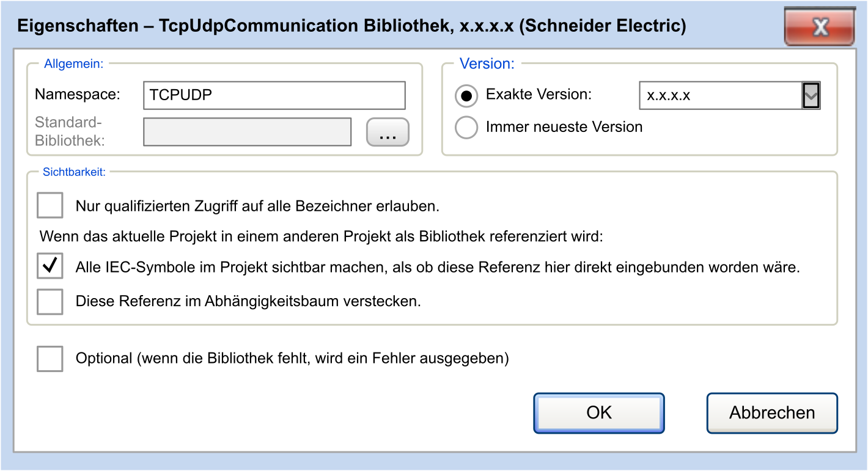Choose the Immer neueste Version radio button

point(466,128)
